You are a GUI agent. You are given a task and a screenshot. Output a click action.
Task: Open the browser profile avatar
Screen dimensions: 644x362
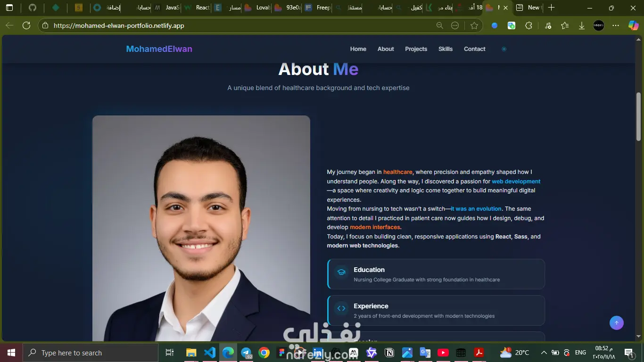coord(599,25)
